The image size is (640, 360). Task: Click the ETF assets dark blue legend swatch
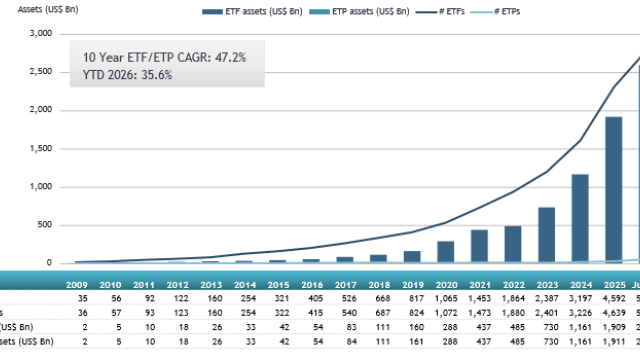(x=212, y=12)
